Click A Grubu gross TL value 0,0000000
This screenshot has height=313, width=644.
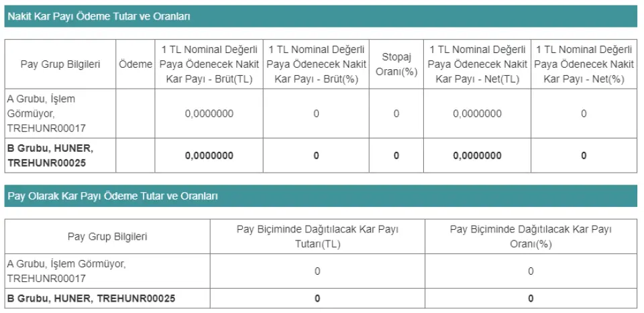coord(209,114)
